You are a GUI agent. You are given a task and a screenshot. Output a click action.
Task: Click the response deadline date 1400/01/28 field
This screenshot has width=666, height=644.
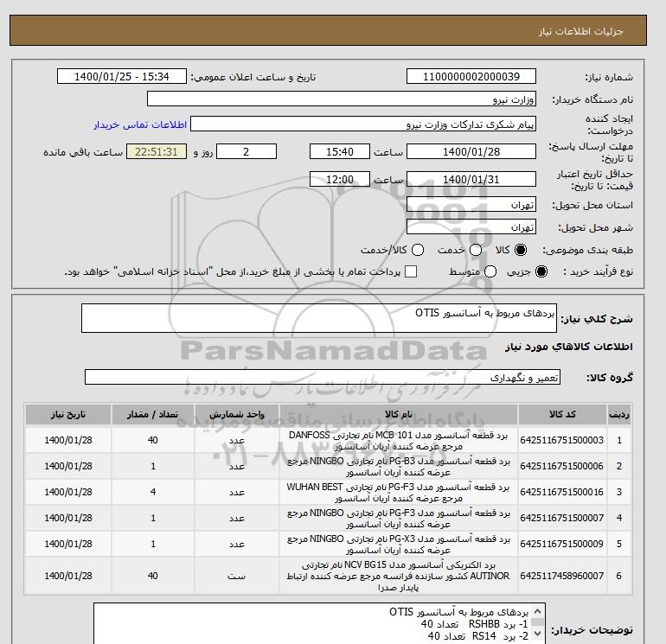[471, 151]
